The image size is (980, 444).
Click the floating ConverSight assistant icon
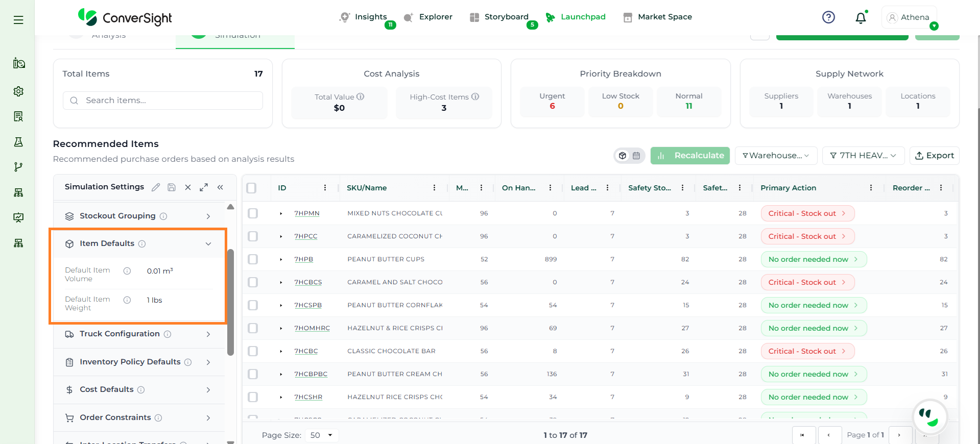929,416
